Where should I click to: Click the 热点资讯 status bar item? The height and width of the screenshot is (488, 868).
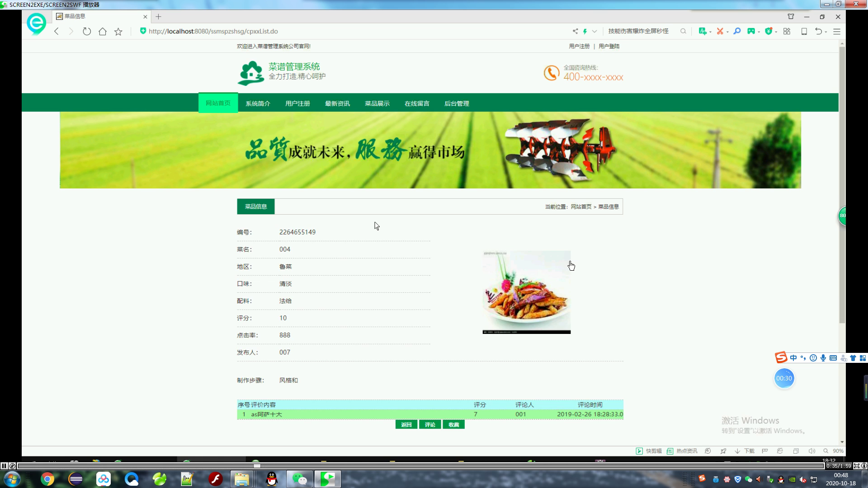click(x=682, y=451)
